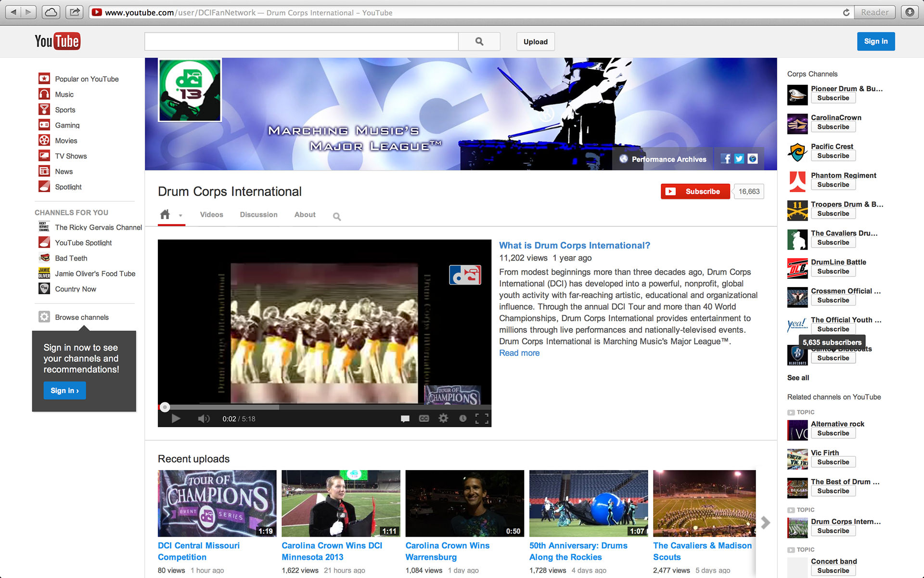Subscribe to Pioneer Drum & Bugle channel
The width and height of the screenshot is (924, 578).
tap(833, 98)
